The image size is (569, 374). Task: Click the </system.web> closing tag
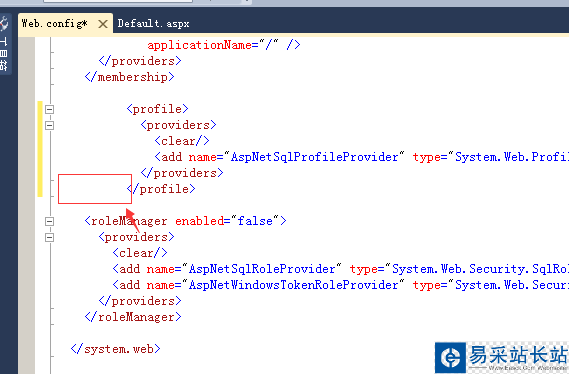[x=115, y=349]
